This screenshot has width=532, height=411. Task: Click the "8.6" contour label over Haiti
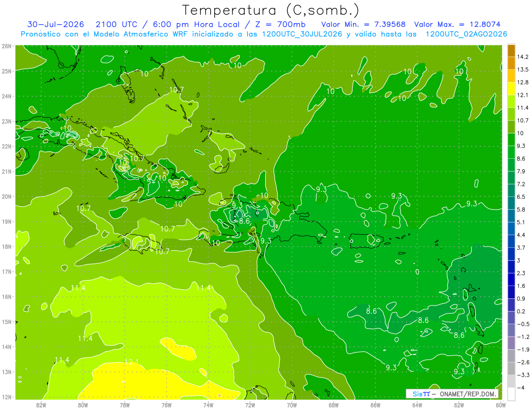tap(244, 221)
